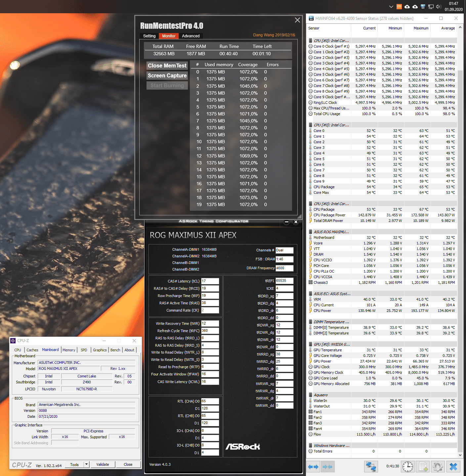Click icon of Aquaero sensor group
The image size is (466, 476).
point(310,395)
